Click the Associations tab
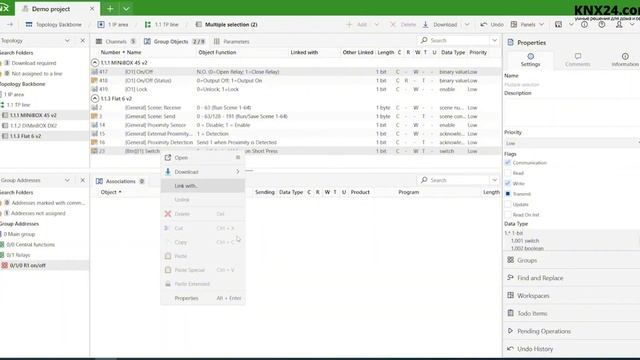640x360 pixels. coord(120,181)
